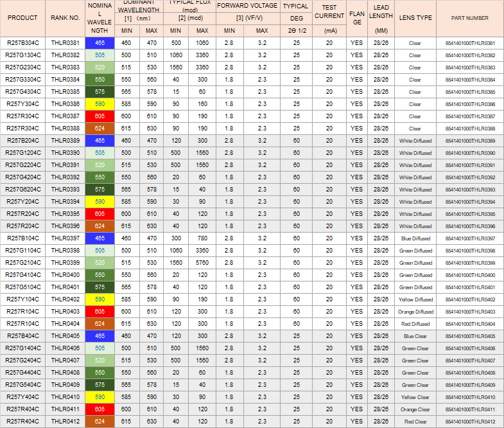Click the FORWARD VOLTAGE header cell
The image size is (504, 428).
(247, 6)
